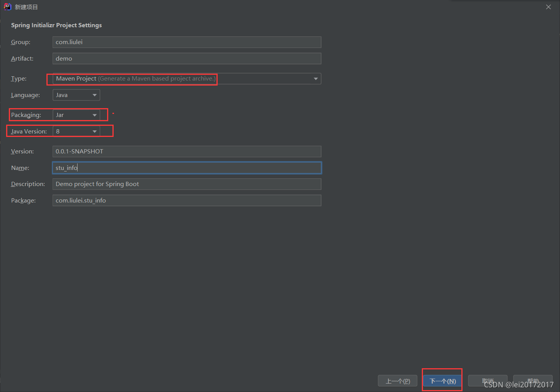Click the 新建项目 window title

coord(26,7)
